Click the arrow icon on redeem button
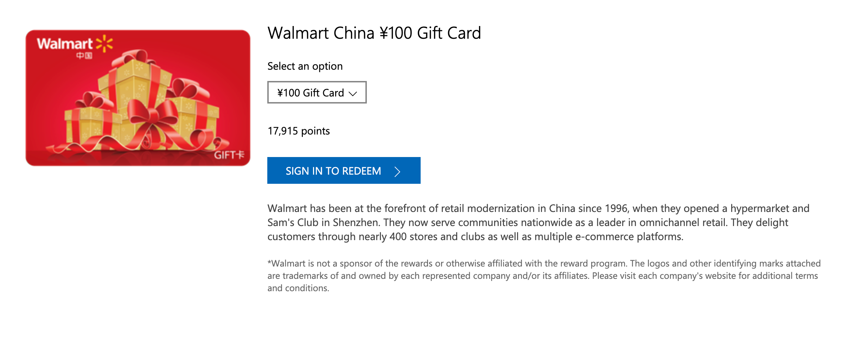The height and width of the screenshot is (338, 868). [397, 171]
